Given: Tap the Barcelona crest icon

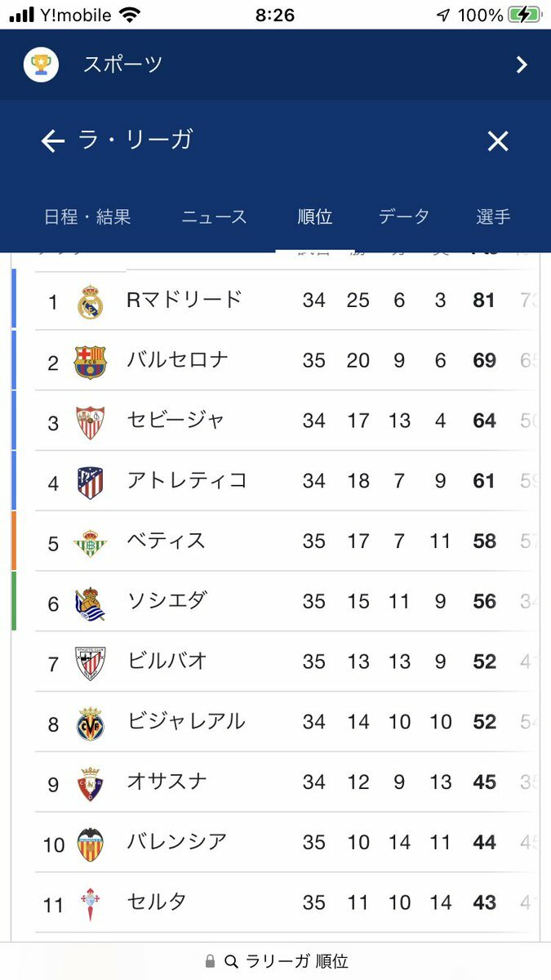Looking at the screenshot, I should tap(91, 362).
